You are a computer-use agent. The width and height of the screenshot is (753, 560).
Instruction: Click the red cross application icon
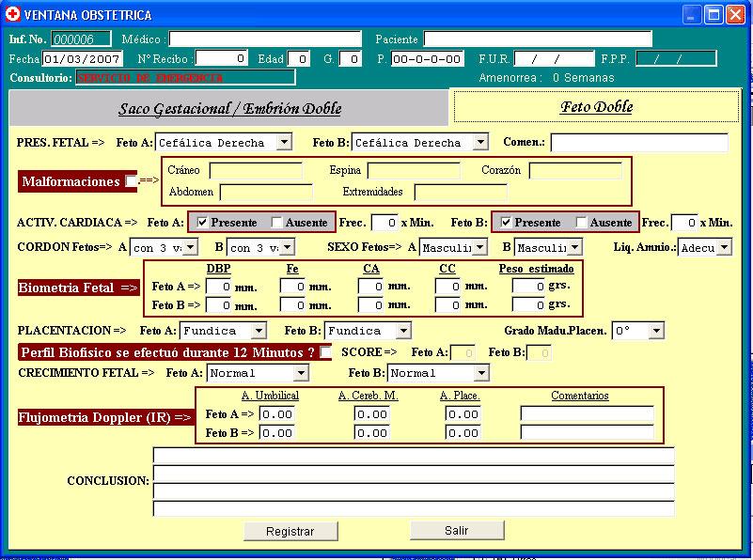(x=12, y=14)
